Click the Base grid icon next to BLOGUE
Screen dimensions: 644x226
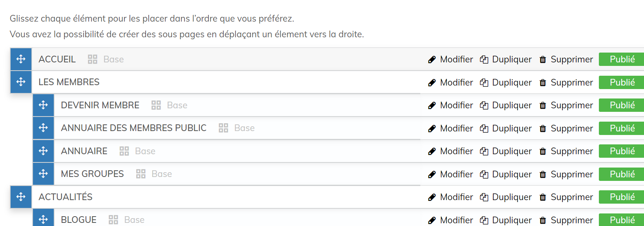coord(113,220)
